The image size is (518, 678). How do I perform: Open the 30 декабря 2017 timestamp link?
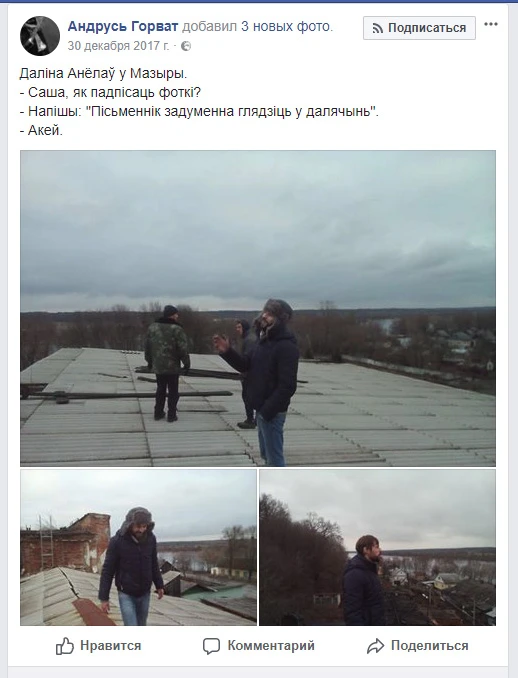[118, 46]
